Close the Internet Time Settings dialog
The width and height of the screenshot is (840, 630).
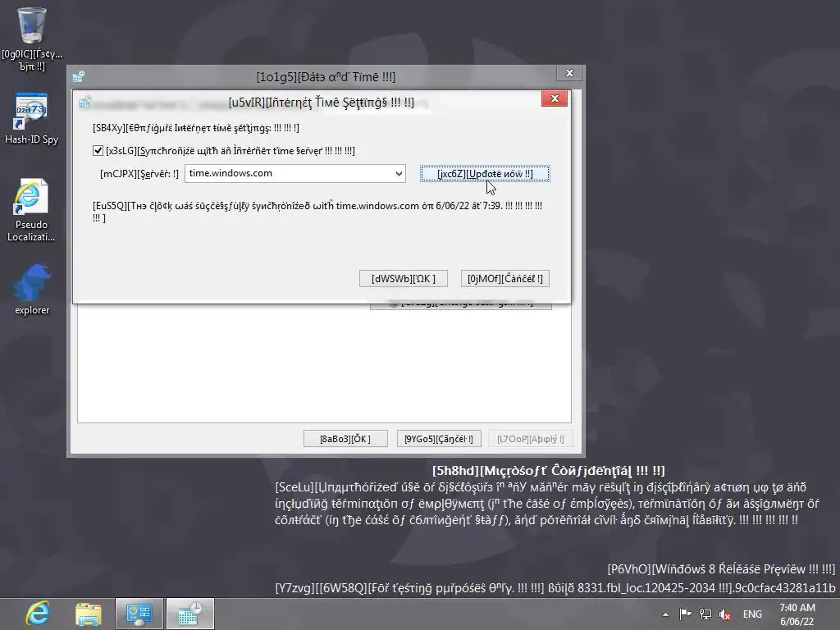(555, 98)
